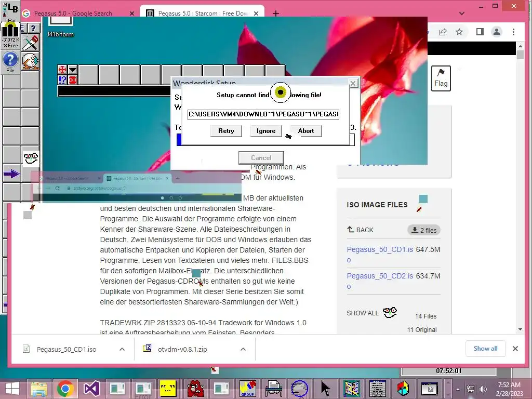Switch to Pegasus 5.0 Starcom archive tab

[x=203, y=13]
